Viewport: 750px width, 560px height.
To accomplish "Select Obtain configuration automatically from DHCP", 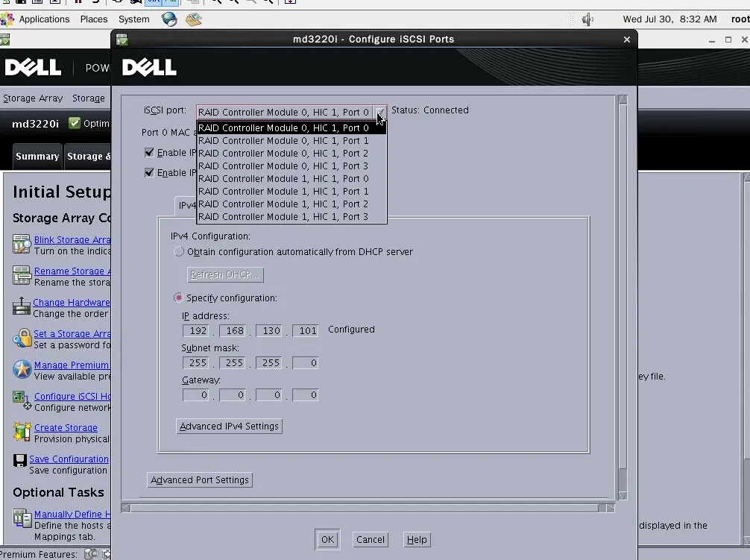I will pyautogui.click(x=179, y=251).
